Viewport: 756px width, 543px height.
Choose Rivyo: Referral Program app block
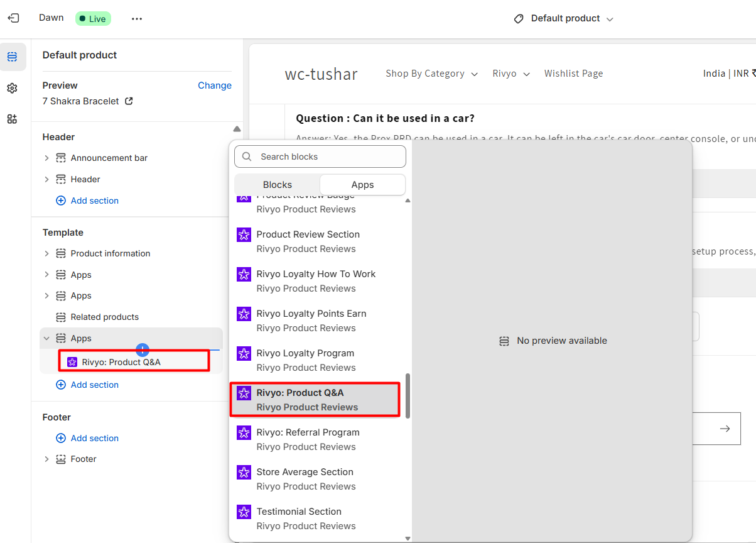pyautogui.click(x=315, y=439)
